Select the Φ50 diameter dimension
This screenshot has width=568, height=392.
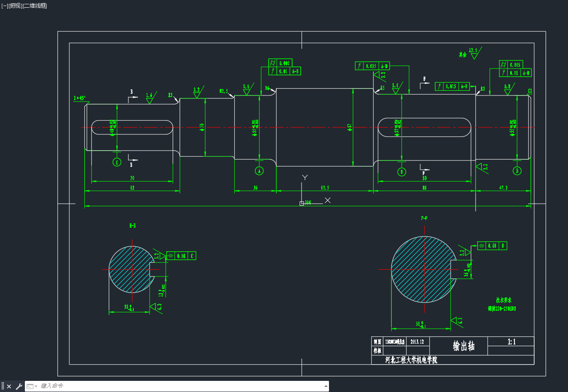[x=201, y=127]
